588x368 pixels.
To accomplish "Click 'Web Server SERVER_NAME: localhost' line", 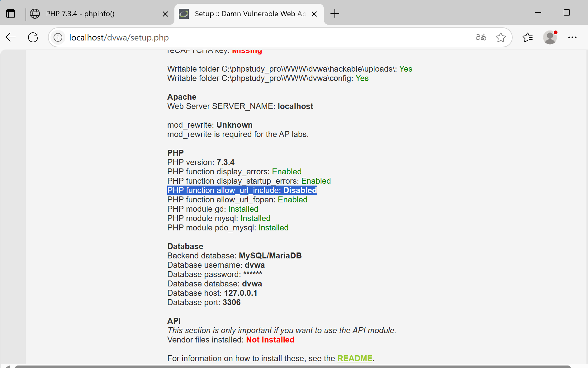I will coord(240,106).
